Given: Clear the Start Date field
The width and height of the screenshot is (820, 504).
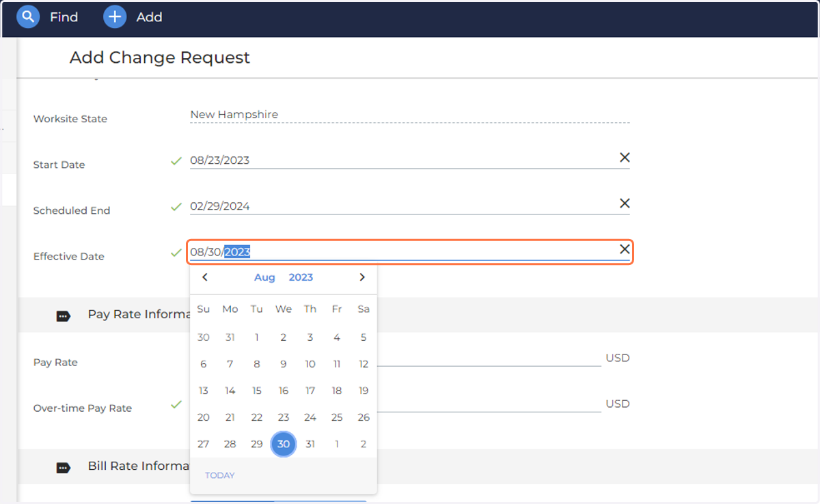Looking at the screenshot, I should coord(624,157).
